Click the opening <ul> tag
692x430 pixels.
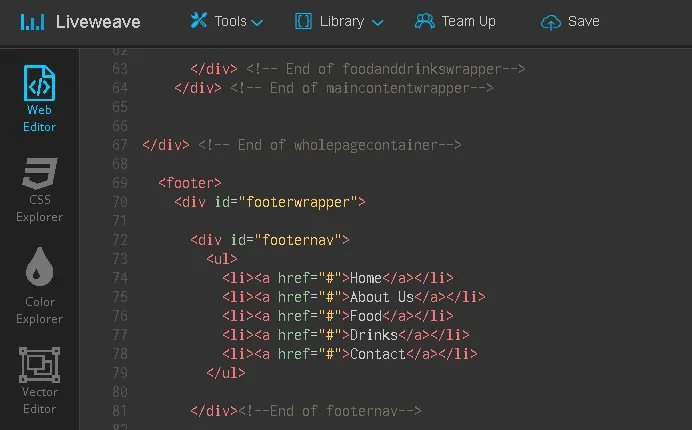coord(222,259)
